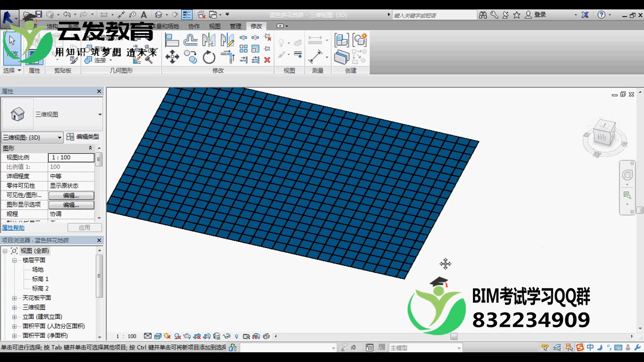644x362 pixels.
Task: Open the visual style icon on the view control bar
Action: tap(157, 336)
